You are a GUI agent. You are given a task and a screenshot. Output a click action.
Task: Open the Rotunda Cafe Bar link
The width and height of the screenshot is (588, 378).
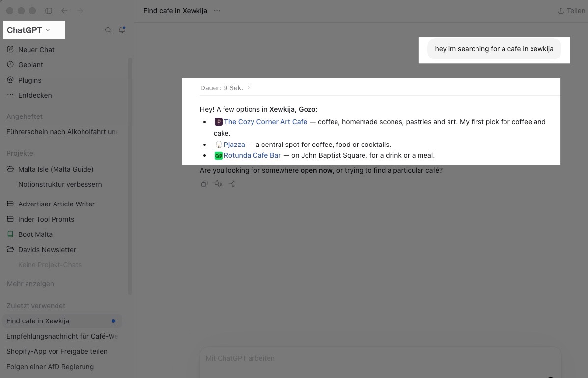[x=252, y=155]
